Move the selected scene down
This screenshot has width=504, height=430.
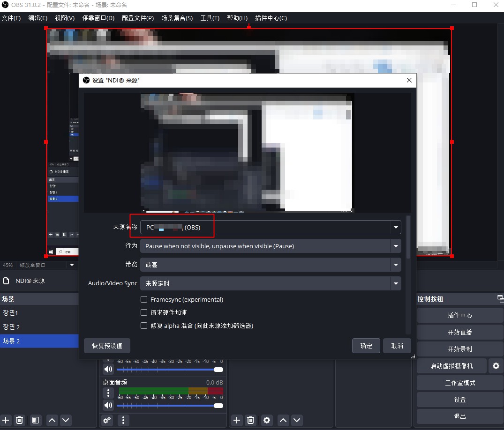pyautogui.click(x=66, y=420)
